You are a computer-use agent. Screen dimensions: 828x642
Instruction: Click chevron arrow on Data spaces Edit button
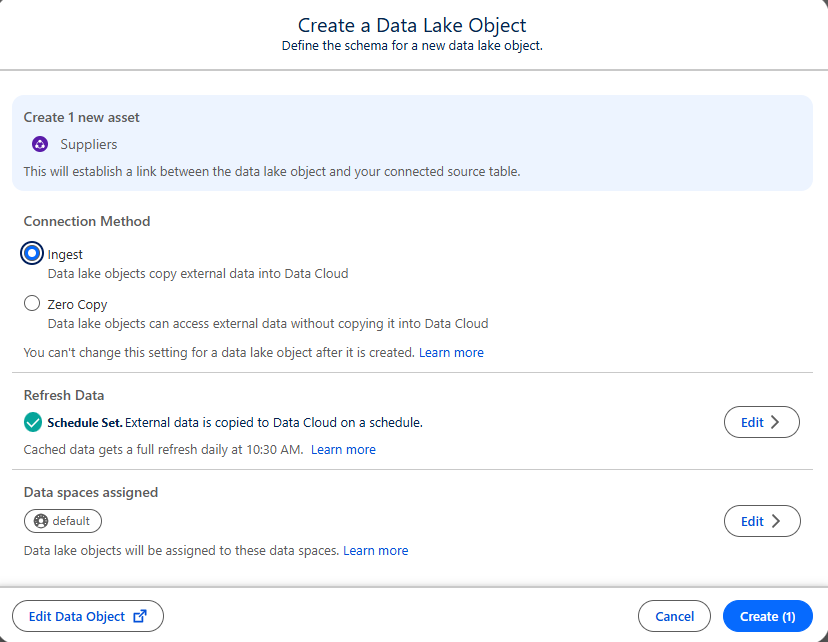775,521
